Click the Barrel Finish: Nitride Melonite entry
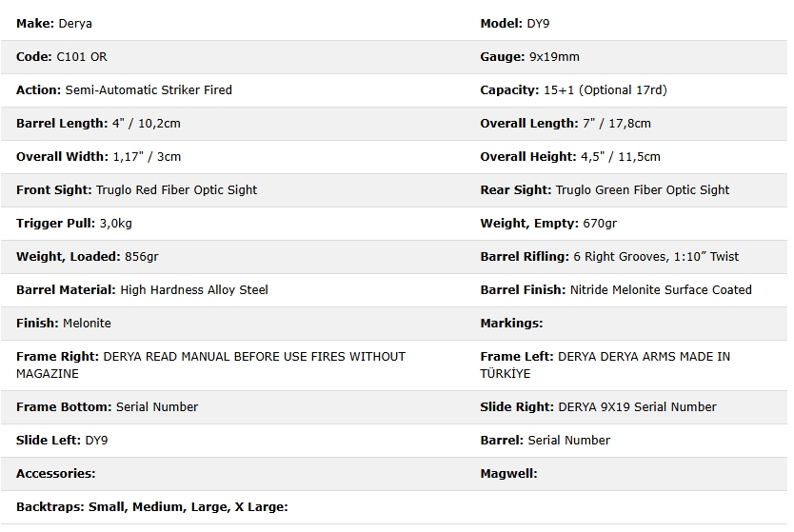Image resolution: width=794 pixels, height=532 pixels. point(616,289)
